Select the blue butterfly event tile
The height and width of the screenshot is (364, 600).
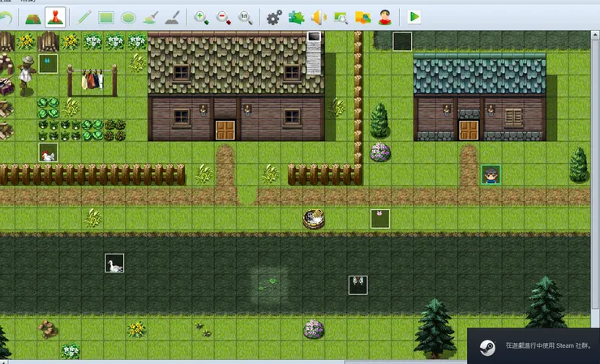pyautogui.click(x=48, y=64)
